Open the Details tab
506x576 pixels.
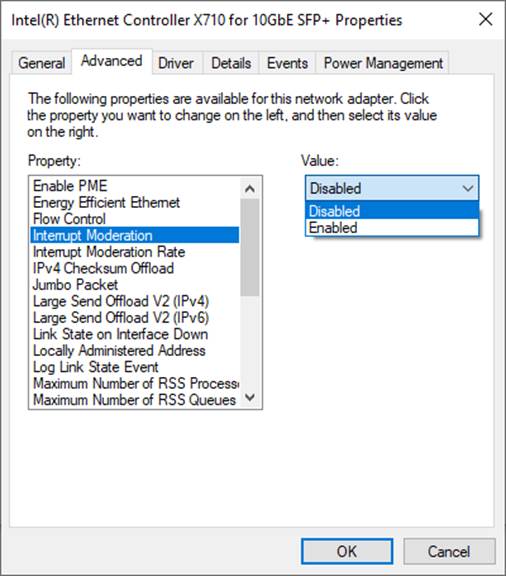tap(231, 63)
